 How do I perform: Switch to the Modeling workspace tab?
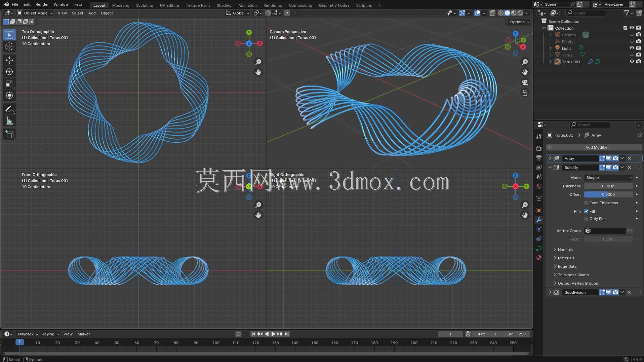coord(121,5)
